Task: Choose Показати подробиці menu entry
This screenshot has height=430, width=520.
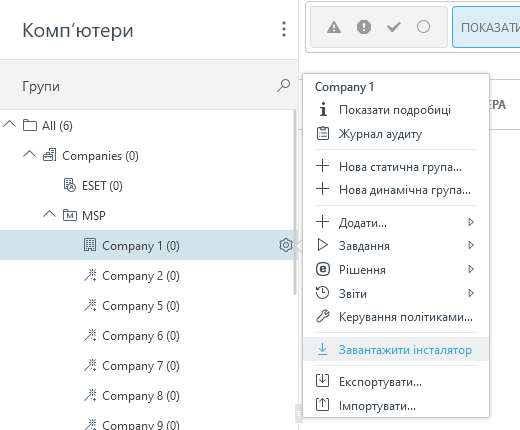Action: coord(396,110)
